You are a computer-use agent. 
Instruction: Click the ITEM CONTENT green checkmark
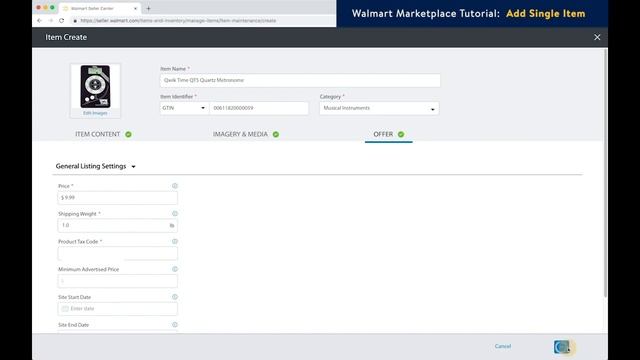pyautogui.click(x=128, y=134)
